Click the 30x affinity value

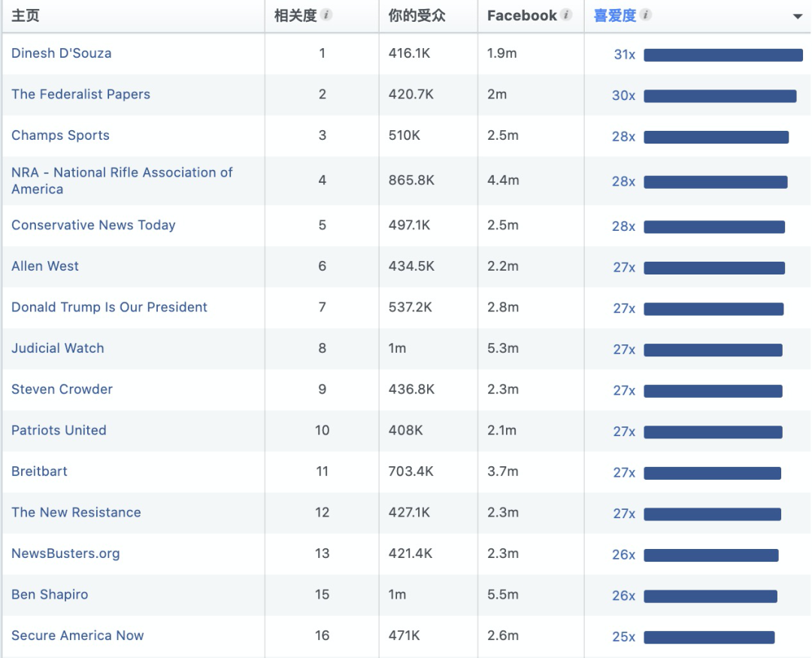click(623, 96)
